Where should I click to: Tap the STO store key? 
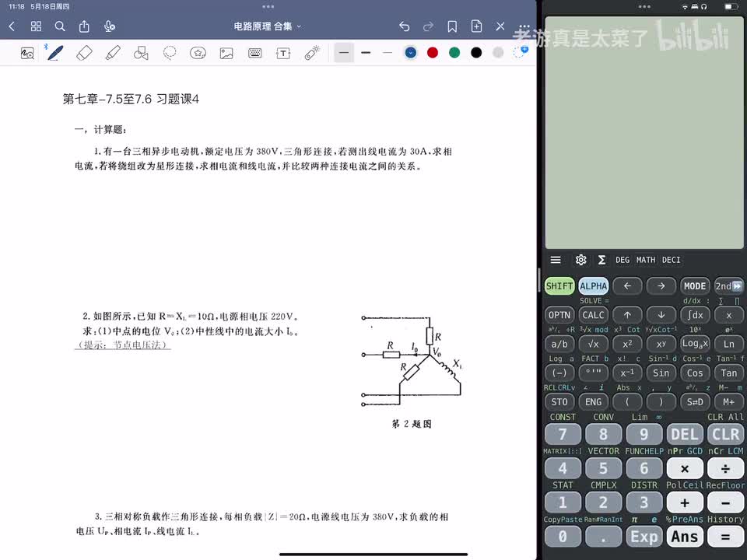coord(559,402)
